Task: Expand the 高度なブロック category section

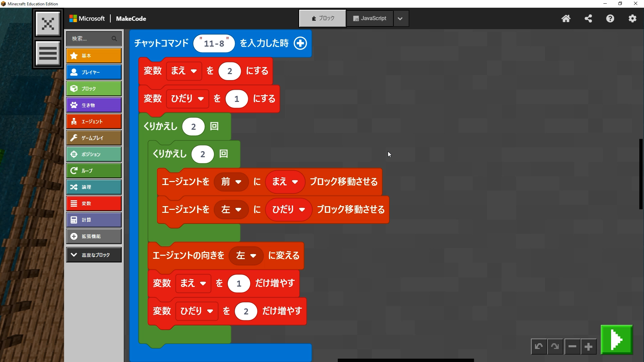Action: 94,255
